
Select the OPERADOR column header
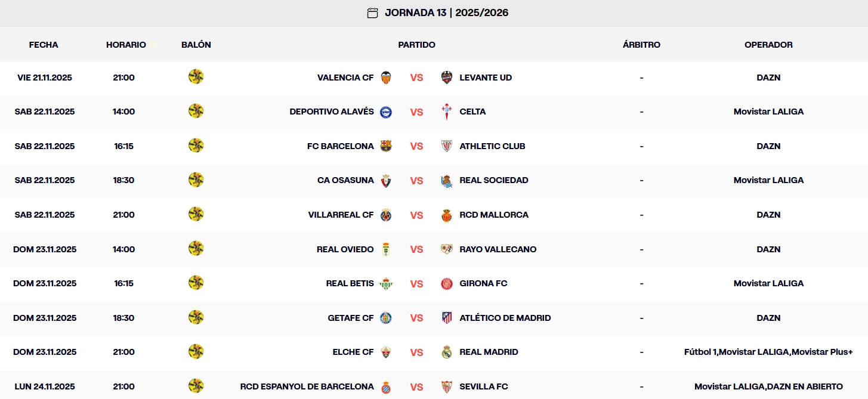coord(768,44)
